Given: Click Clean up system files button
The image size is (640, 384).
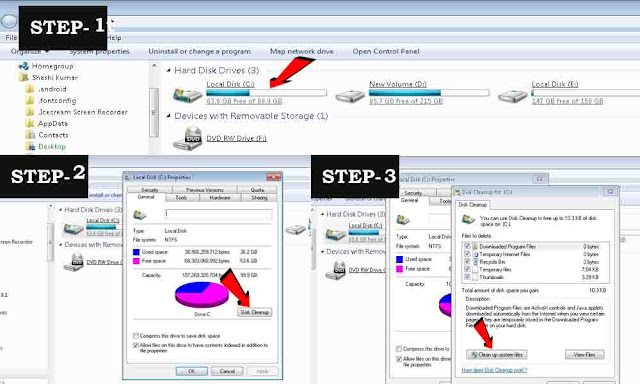Looking at the screenshot, I should click(497, 355).
